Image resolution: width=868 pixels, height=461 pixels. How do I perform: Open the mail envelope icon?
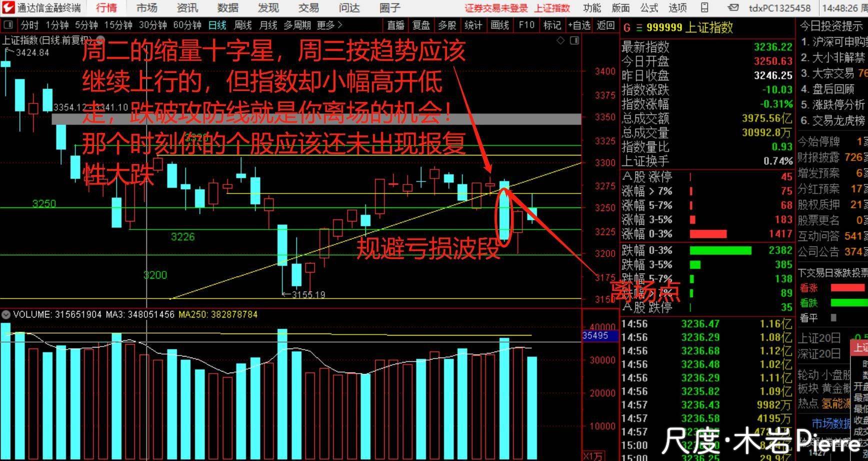[733, 7]
